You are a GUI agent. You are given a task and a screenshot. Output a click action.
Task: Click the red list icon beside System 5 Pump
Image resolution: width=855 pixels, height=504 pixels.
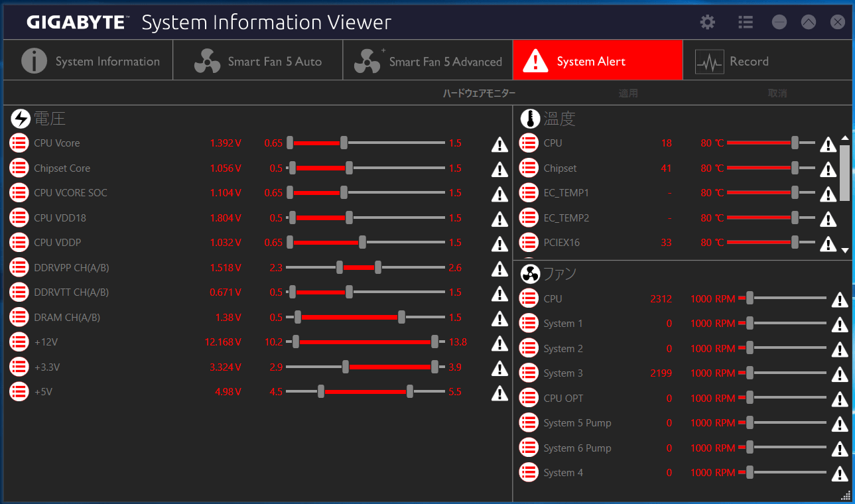click(x=529, y=423)
